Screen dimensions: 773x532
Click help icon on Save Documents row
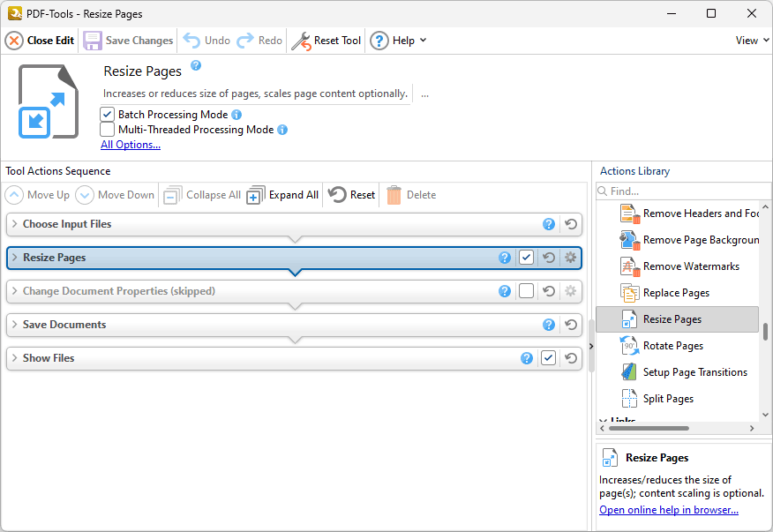click(549, 325)
